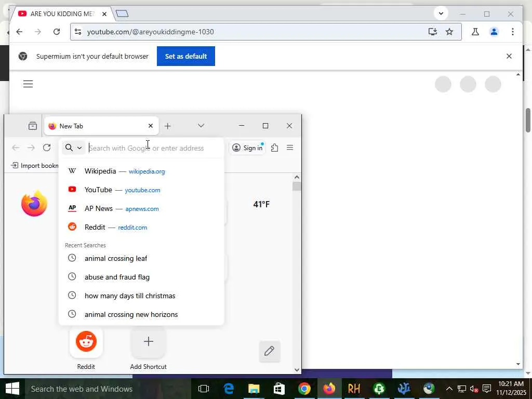The height and width of the screenshot is (399, 532).
Task: Open the Supermium three-dot menu
Action: tap(513, 32)
